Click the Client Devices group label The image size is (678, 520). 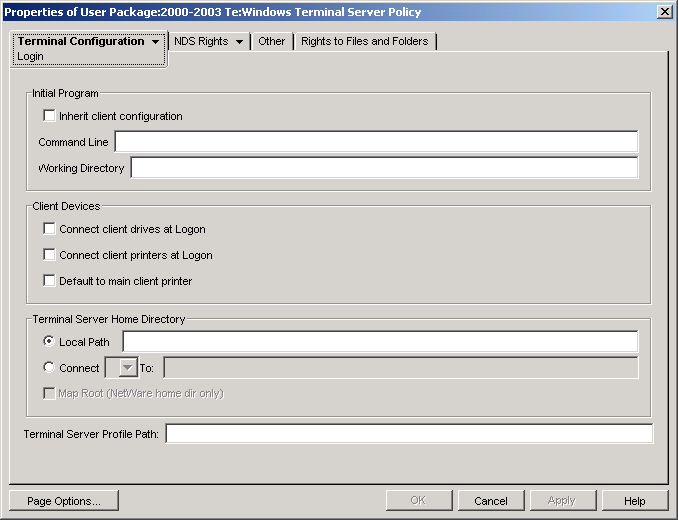[66, 206]
